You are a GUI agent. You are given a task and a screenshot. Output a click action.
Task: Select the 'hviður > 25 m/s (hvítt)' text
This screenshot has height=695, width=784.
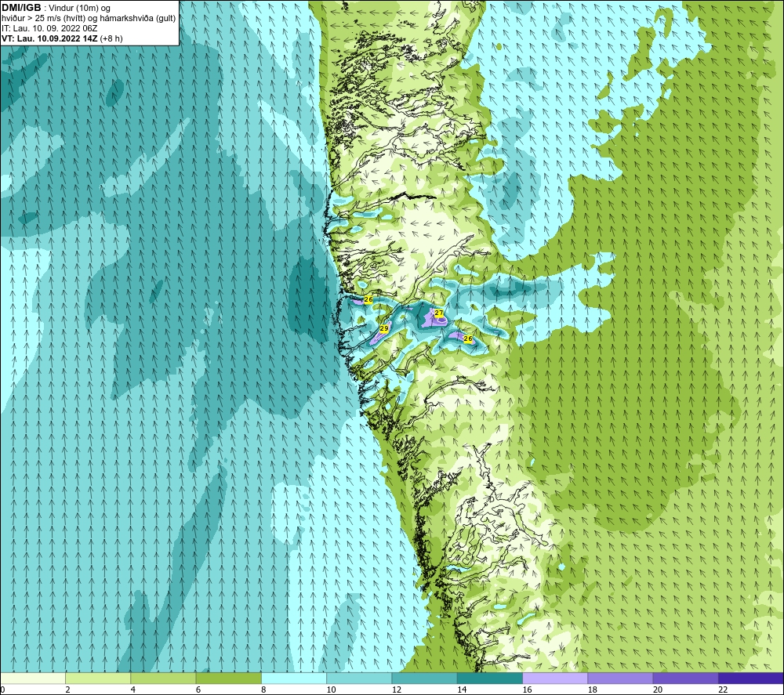point(43,19)
